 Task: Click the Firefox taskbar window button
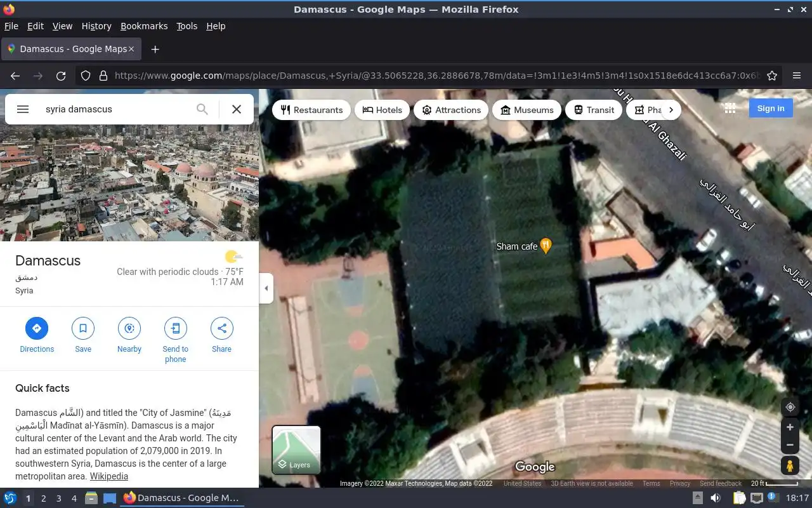pyautogui.click(x=182, y=498)
